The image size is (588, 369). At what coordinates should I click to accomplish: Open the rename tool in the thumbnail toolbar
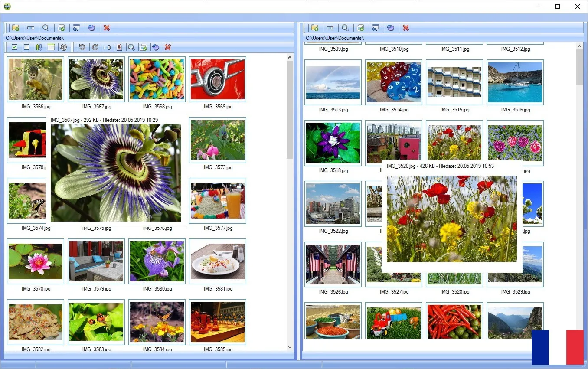click(x=107, y=47)
